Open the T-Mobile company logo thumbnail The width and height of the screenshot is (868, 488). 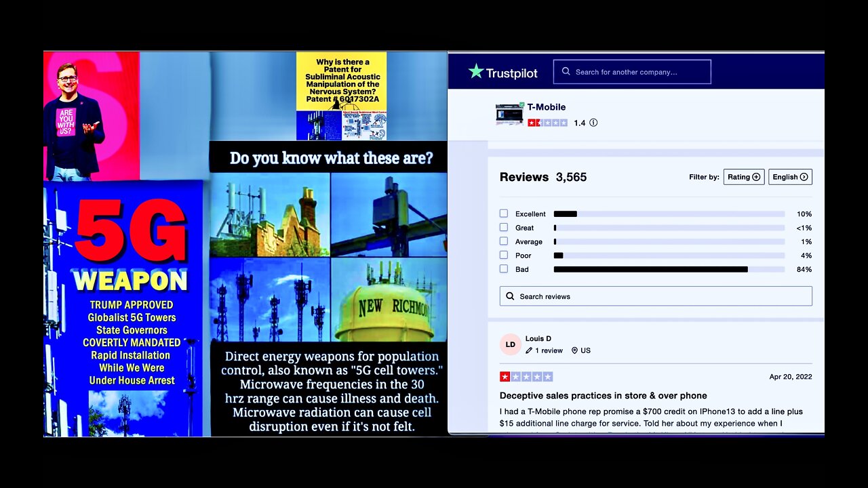pyautogui.click(x=509, y=113)
